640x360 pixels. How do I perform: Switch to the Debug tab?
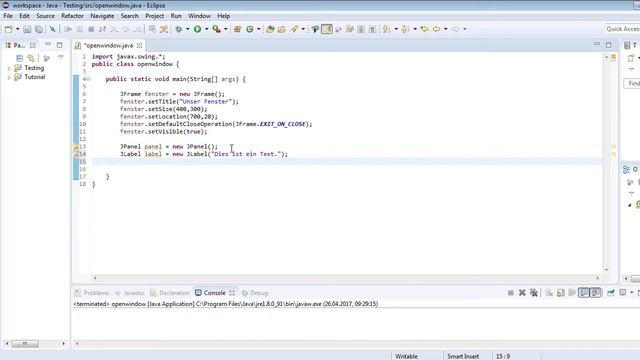point(255,293)
